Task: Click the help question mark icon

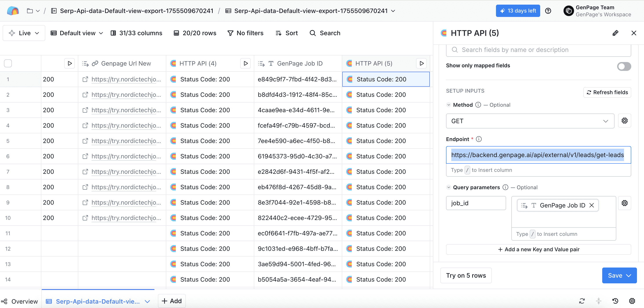Action: [548, 11]
